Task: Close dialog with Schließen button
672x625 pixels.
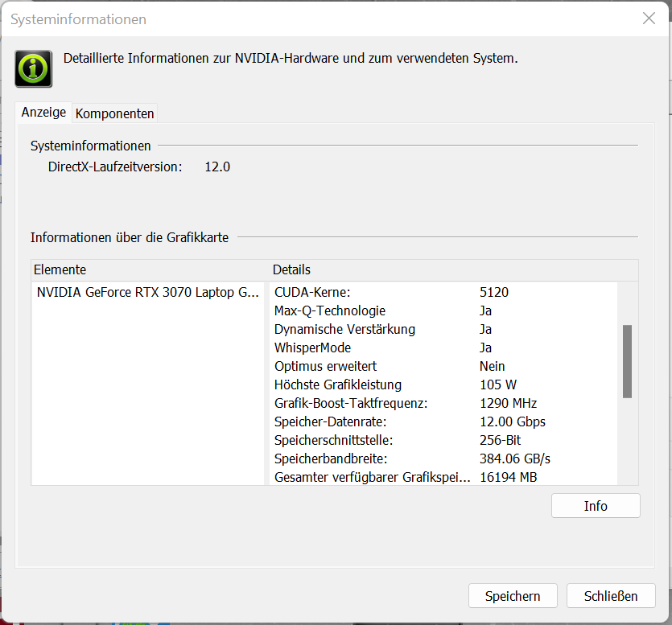Action: [611, 596]
